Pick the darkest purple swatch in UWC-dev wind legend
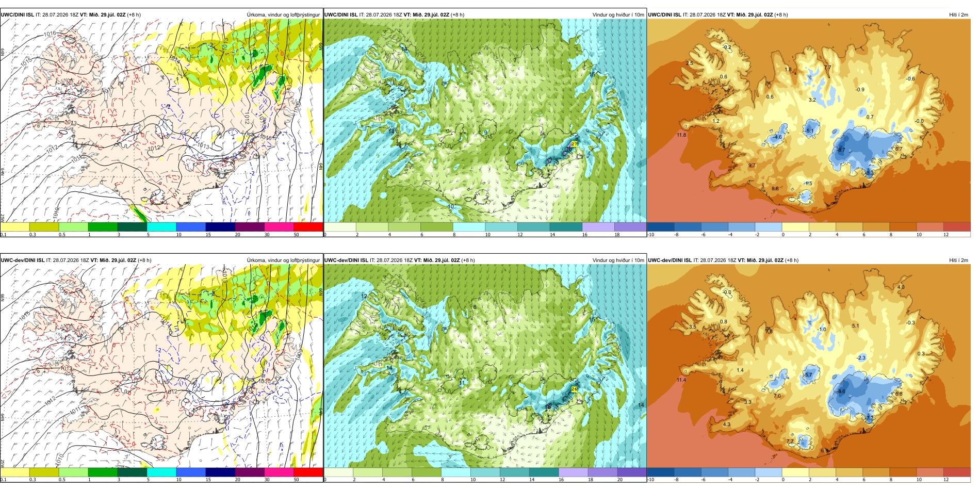The height and width of the screenshot is (490, 980). tap(631, 472)
